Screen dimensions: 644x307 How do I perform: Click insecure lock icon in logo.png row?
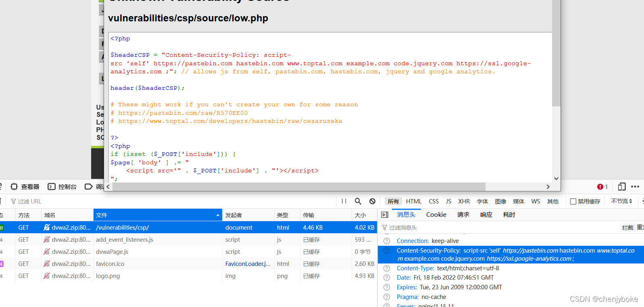click(x=47, y=276)
